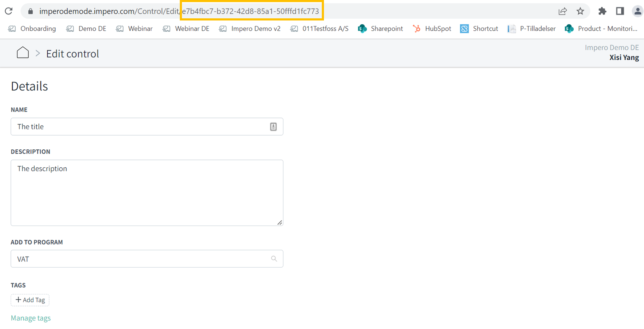Image resolution: width=644 pixels, height=329 pixels.
Task: Click the Xisi Yang user name
Action: (624, 58)
